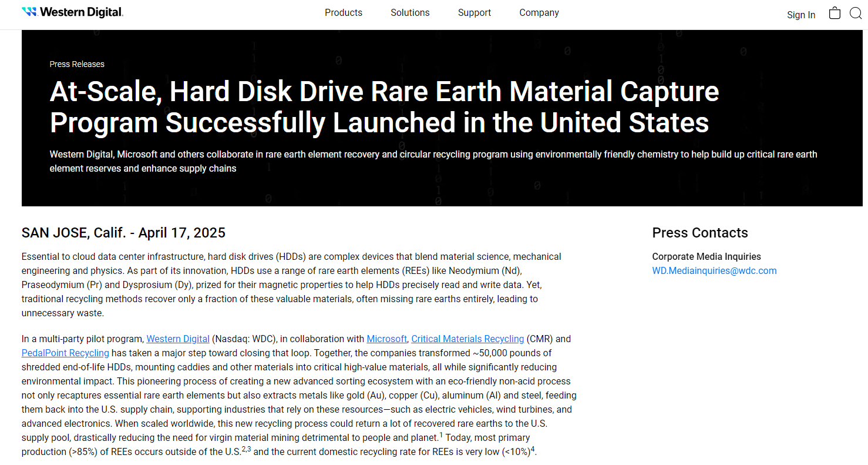The height and width of the screenshot is (465, 868).
Task: Click the article headline starting "At-Scale, Hard Disk Drive"
Action: (385, 107)
